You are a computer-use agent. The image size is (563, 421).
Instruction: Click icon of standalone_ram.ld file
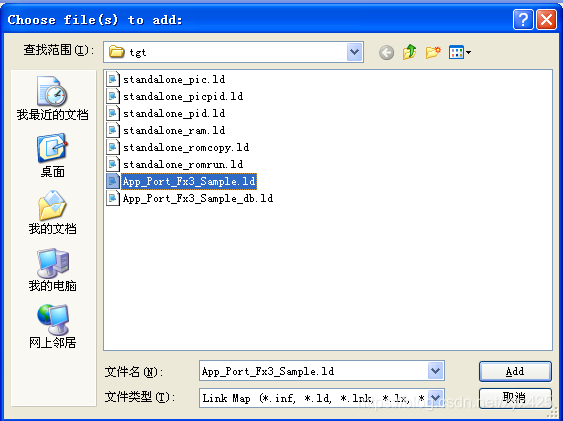pos(113,130)
